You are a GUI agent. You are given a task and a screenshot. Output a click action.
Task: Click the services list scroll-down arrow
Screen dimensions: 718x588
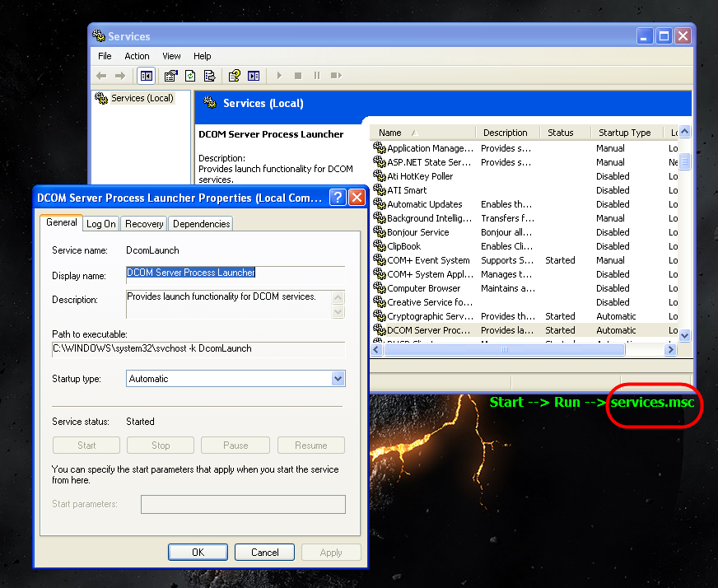point(684,335)
